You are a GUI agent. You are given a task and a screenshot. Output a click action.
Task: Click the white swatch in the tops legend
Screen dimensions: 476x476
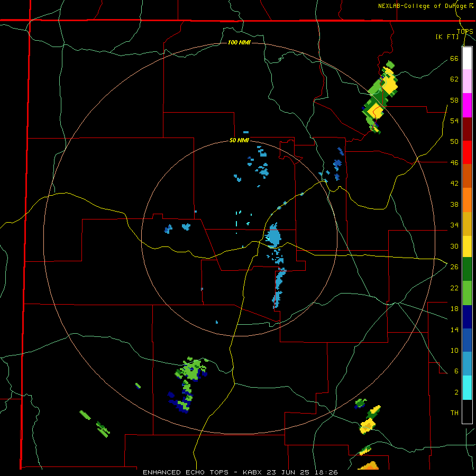coord(467,58)
